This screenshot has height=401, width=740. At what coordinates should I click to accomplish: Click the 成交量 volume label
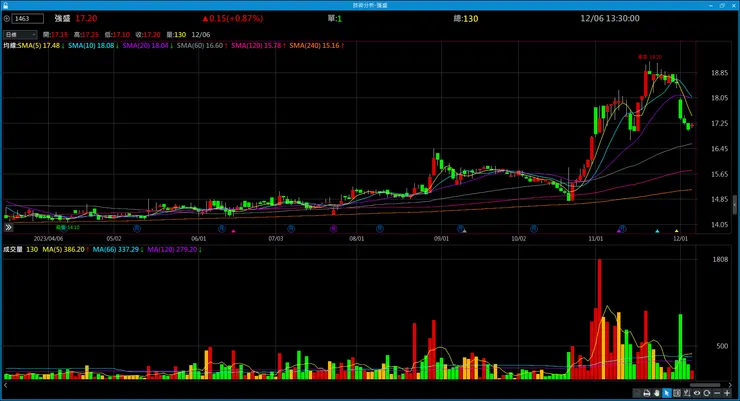pos(13,249)
